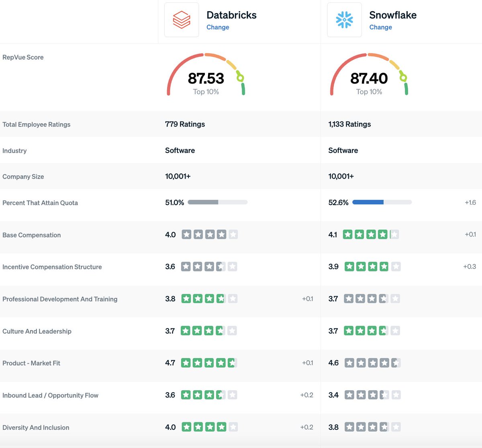
Task: Click the Total Employee Ratings label
Action: click(x=36, y=124)
